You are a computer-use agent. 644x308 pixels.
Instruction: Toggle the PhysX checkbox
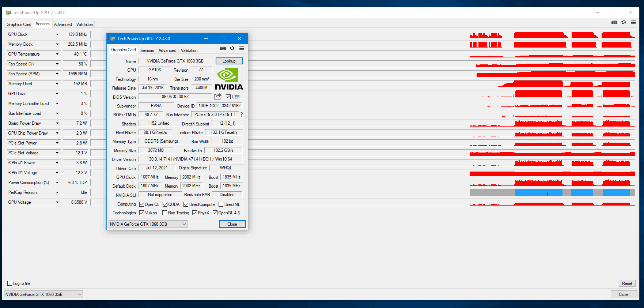tap(194, 213)
